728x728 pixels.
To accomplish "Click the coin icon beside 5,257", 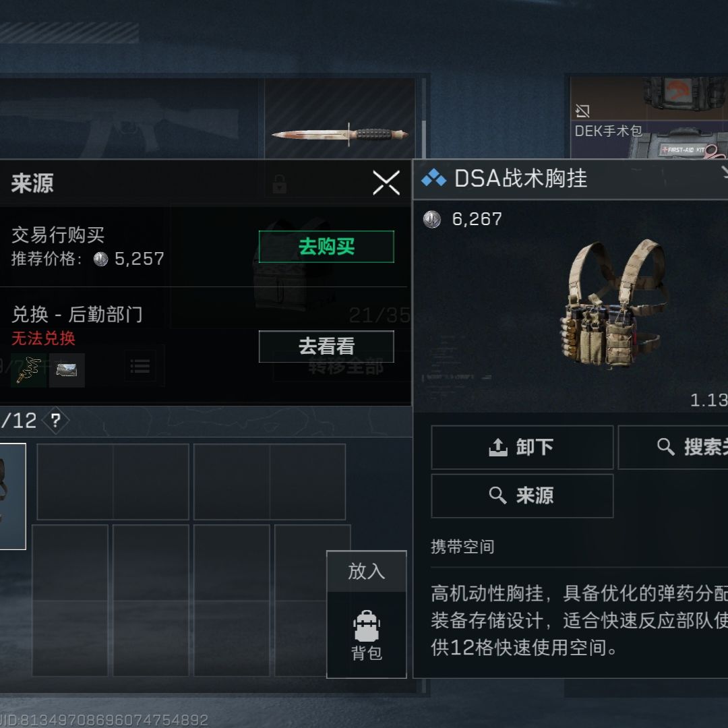I will [x=100, y=259].
